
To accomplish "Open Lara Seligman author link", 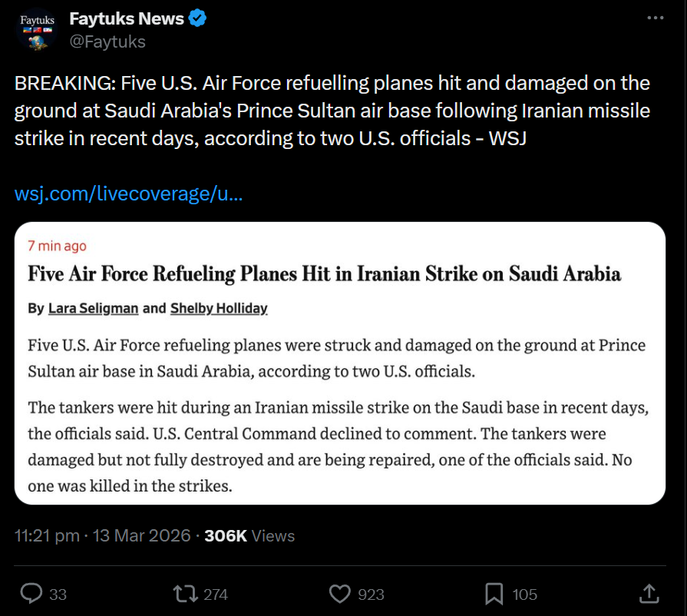I will click(93, 308).
